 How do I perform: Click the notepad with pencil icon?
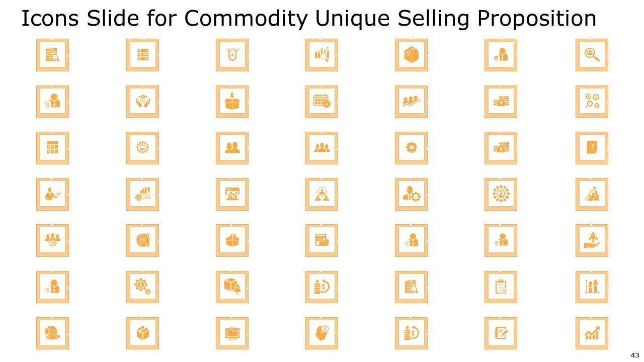[x=501, y=333]
